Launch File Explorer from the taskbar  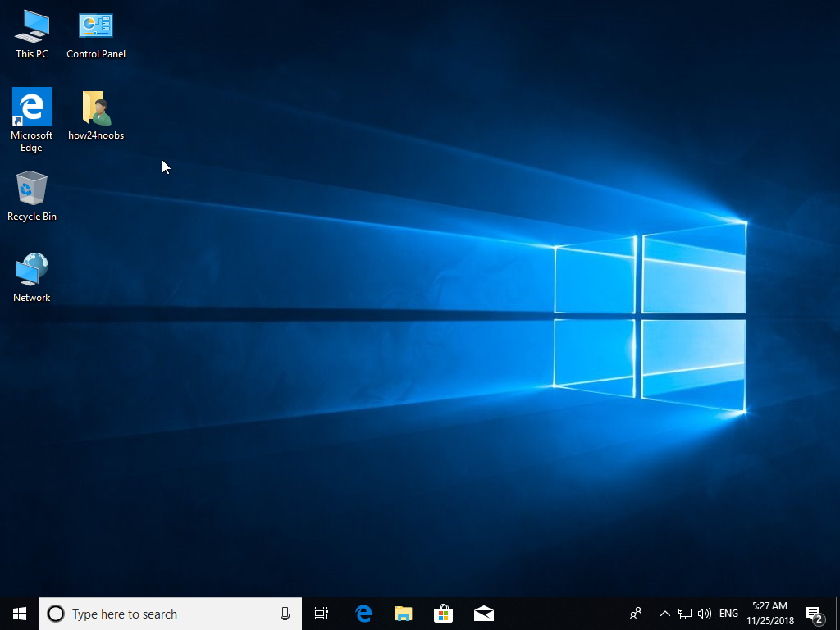[x=403, y=613]
